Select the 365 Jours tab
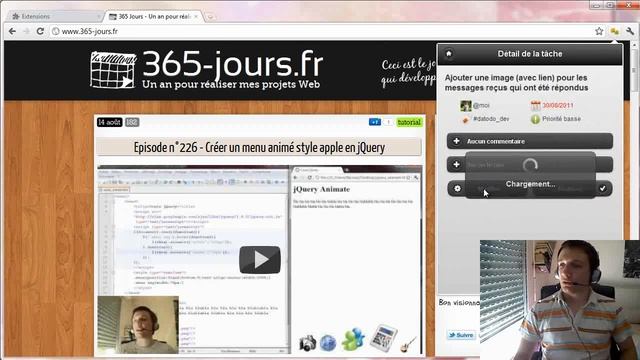The width and height of the screenshot is (640, 360). [x=153, y=16]
